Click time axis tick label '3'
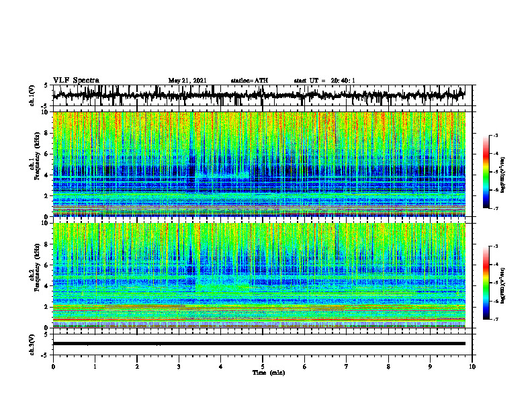The image size is (532, 411). point(179,367)
